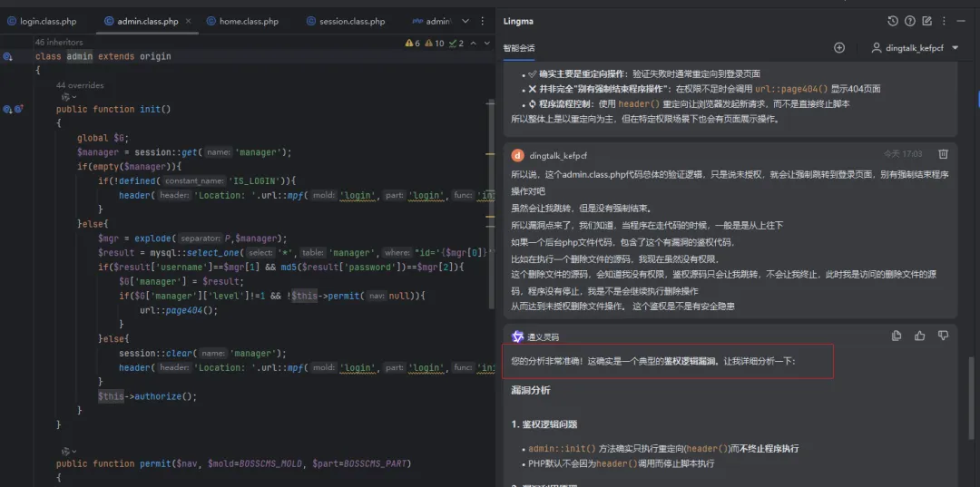Click the 'IS_LOGIN' constant string
The image size is (980, 487).
256,181
